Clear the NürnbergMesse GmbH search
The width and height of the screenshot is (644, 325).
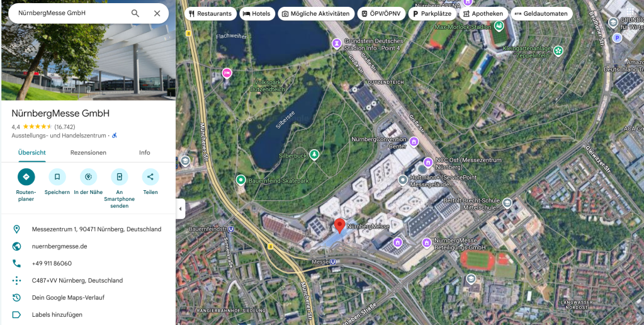157,13
